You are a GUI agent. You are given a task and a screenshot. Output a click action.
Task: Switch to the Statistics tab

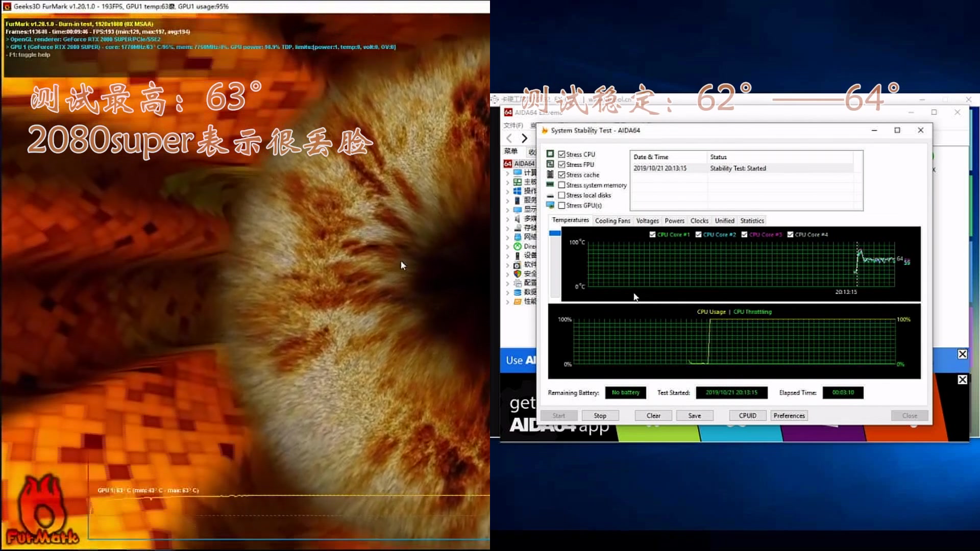pyautogui.click(x=752, y=221)
